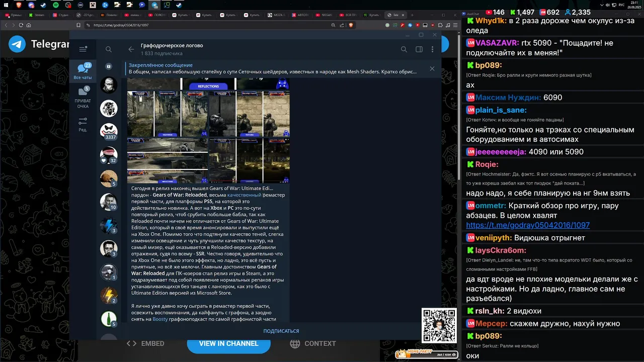Bookmark the current browser page

(x=78, y=25)
